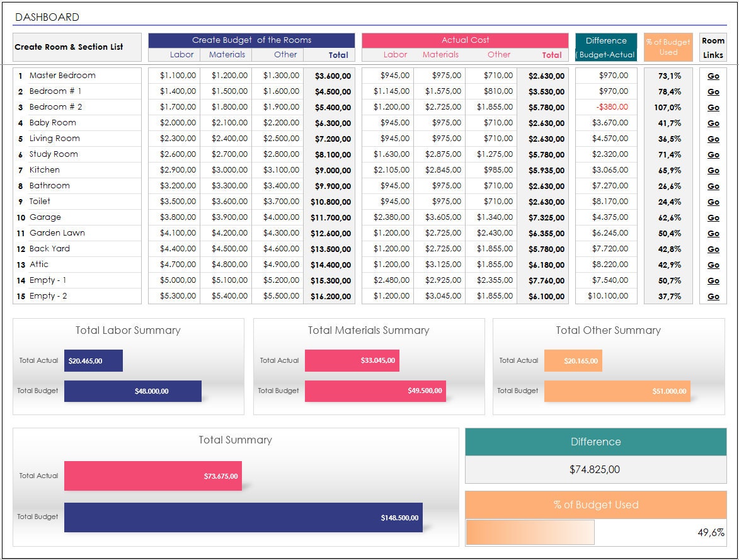
Task: Select the Create Budget of the Rooms header
Action: point(251,40)
